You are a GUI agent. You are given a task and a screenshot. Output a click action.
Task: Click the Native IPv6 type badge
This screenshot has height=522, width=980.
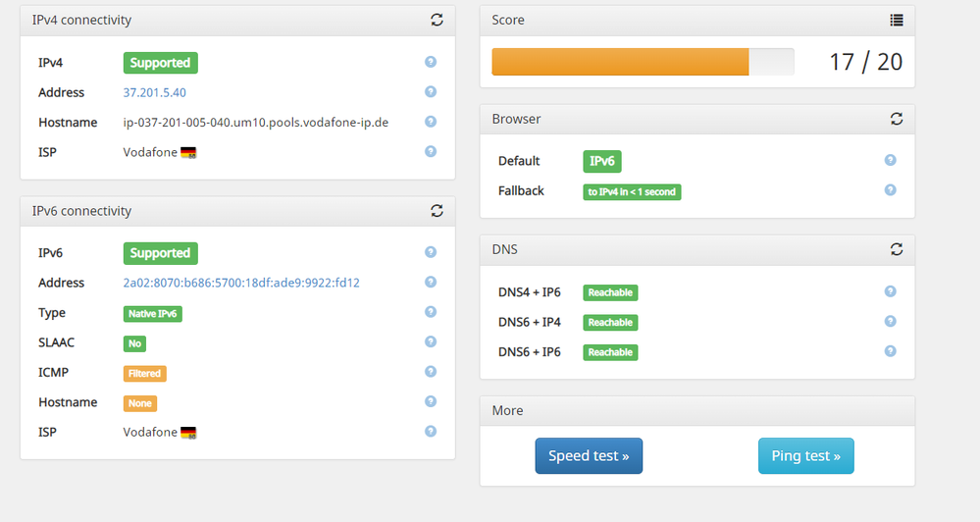tap(152, 313)
